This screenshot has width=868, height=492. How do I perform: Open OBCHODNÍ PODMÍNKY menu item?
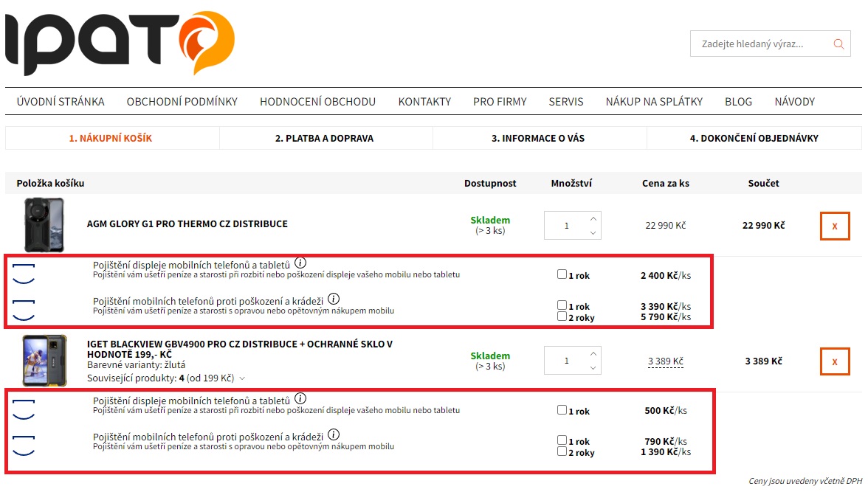(x=182, y=102)
